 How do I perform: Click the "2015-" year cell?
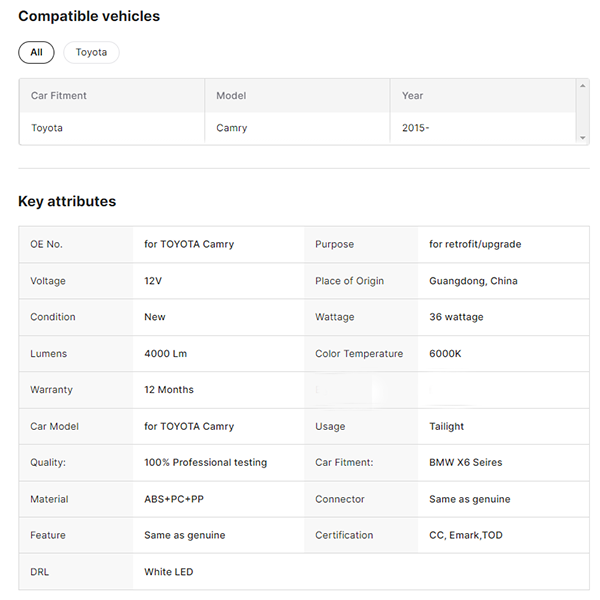[416, 128]
